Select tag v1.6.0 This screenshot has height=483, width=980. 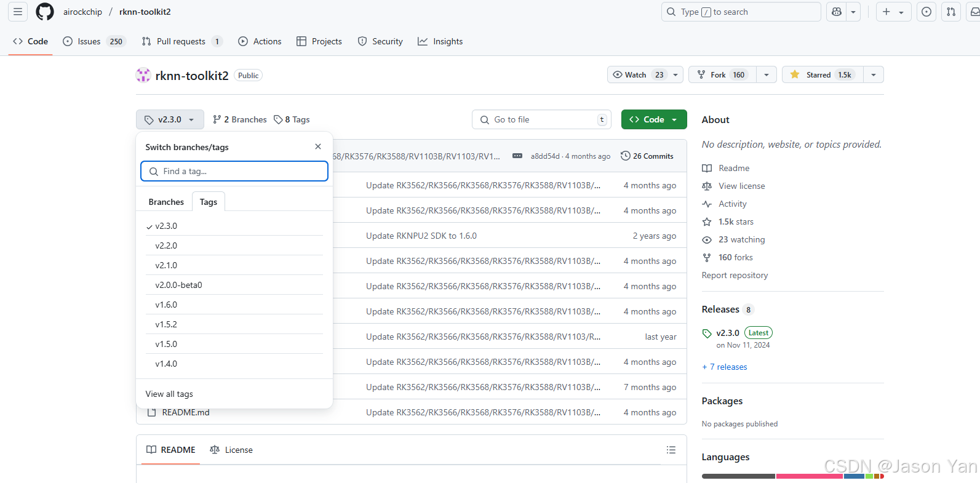pos(234,305)
